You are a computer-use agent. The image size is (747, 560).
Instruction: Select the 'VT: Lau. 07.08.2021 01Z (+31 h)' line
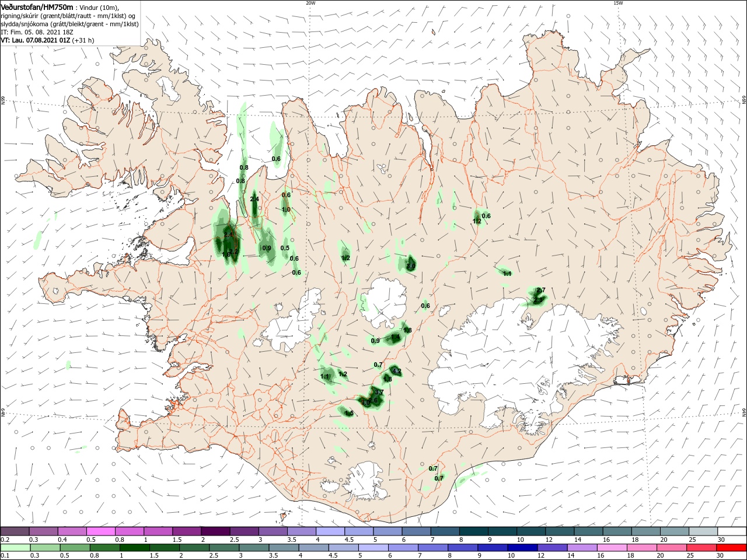(x=47, y=40)
